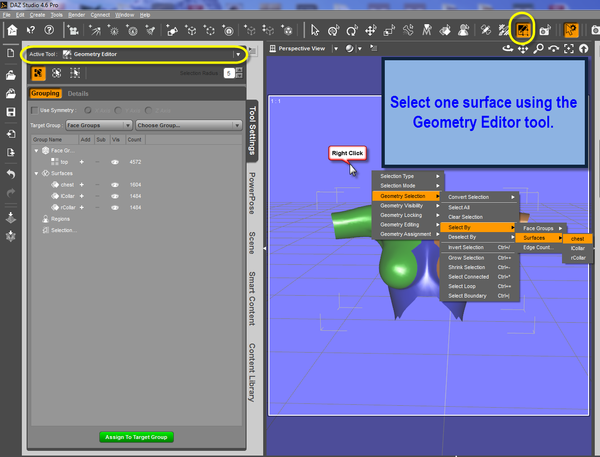Toggle visibility eye for chest surface

tap(114, 185)
